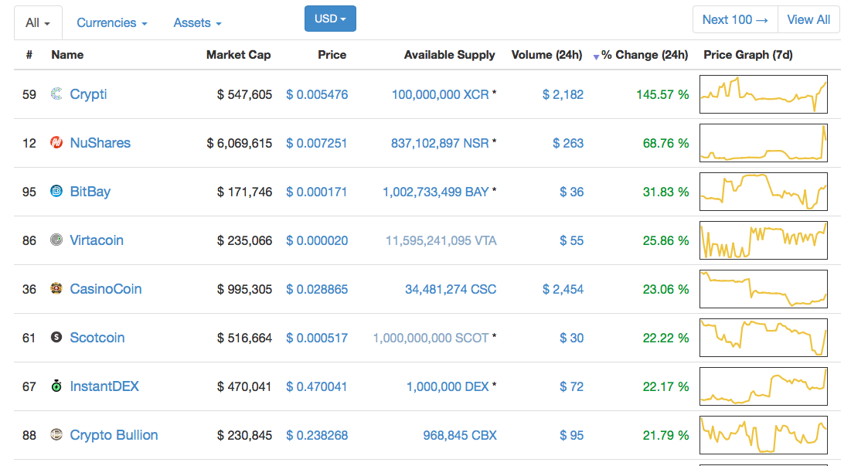Click the Crypti coin logo icon
Viewport: 868px width, 466px height.
coord(56,94)
